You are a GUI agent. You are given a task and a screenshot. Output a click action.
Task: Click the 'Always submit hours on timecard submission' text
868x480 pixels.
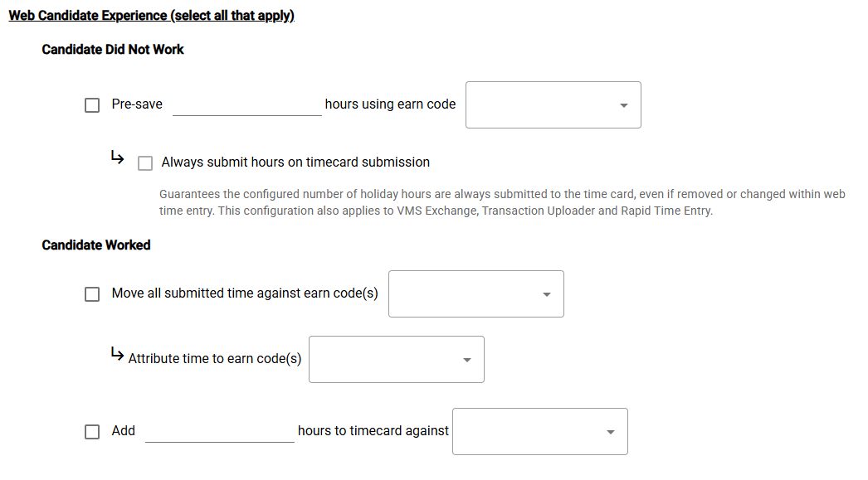[x=295, y=162]
